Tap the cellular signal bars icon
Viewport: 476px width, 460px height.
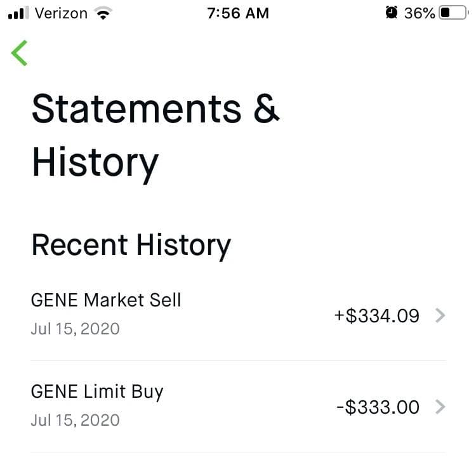pyautogui.click(x=19, y=13)
